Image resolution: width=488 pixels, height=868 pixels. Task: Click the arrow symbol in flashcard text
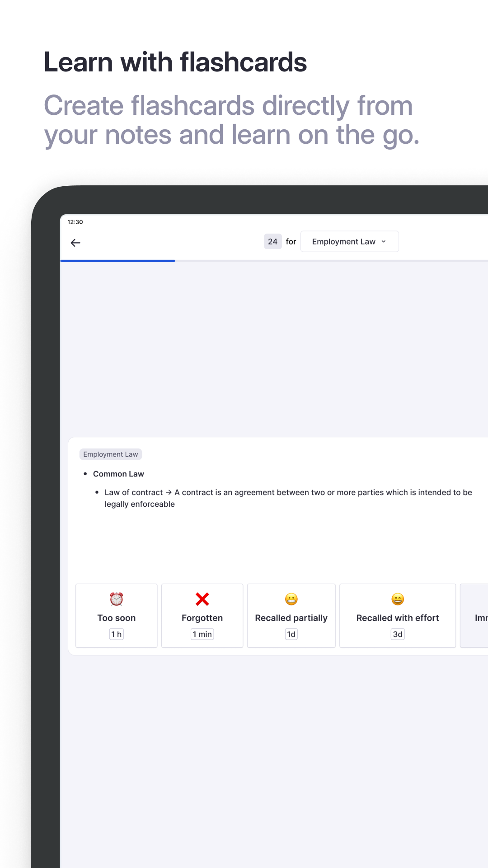169,492
